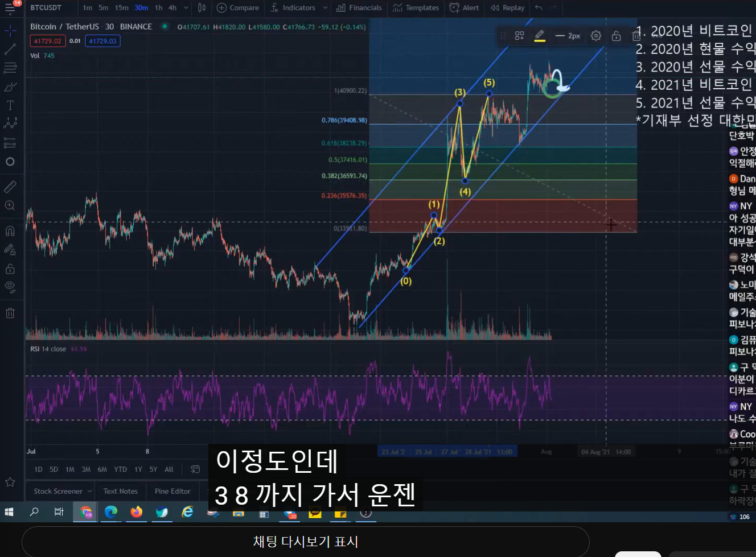The height and width of the screenshot is (557, 756).
Task: Select the 5D date range
Action: coord(54,469)
